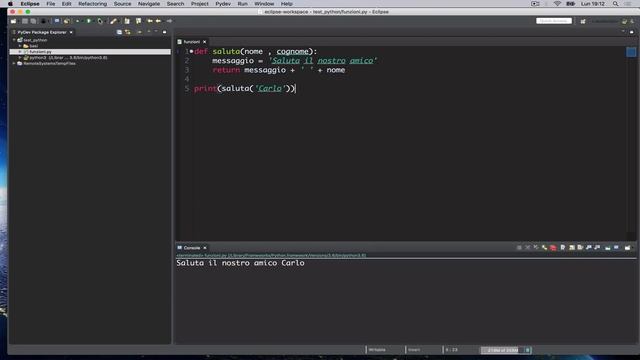Open the Help menu
The height and width of the screenshot is (360, 640).
click(287, 4)
